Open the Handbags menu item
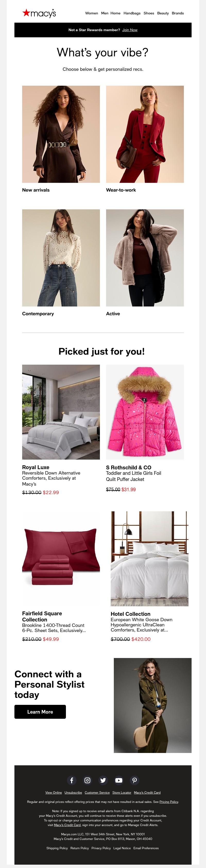The height and width of the screenshot is (868, 206). click(x=132, y=13)
